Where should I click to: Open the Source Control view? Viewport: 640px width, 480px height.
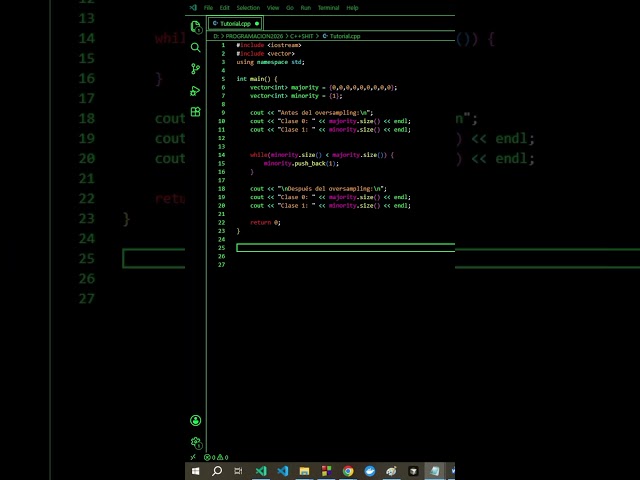[x=196, y=69]
